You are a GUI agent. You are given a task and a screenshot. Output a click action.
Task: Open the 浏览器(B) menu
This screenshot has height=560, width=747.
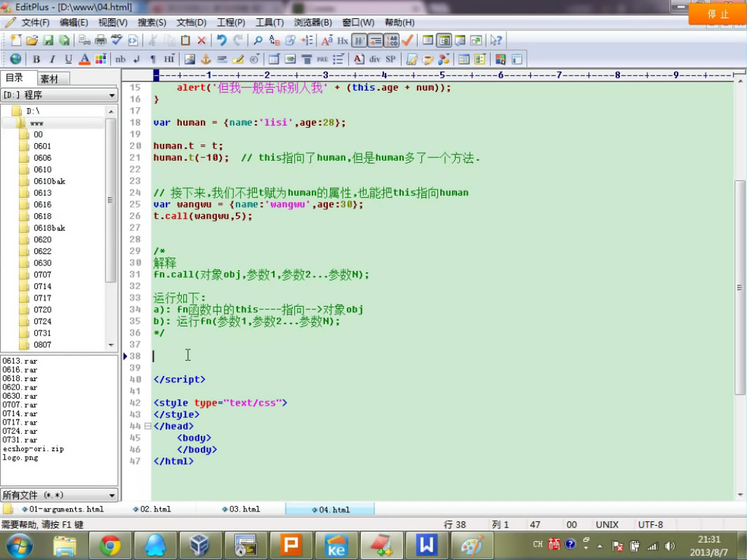click(312, 22)
